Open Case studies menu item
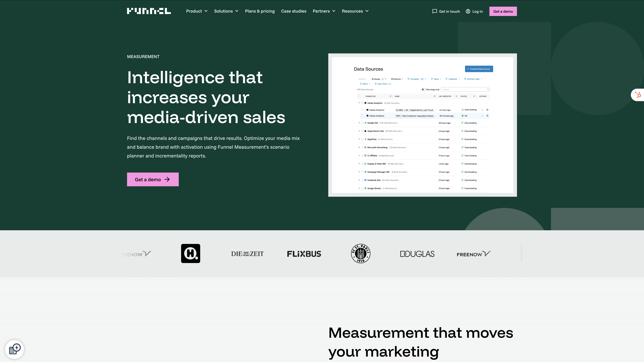The image size is (644, 362). point(293,11)
